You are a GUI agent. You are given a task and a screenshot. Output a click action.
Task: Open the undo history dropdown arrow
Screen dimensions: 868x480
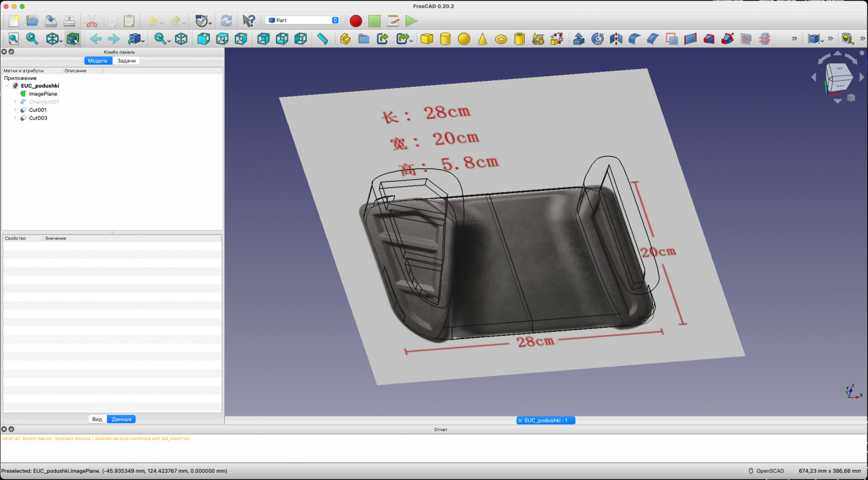pyautogui.click(x=161, y=23)
